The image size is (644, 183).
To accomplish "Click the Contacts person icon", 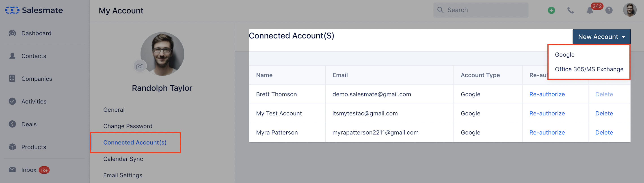I will click(12, 56).
